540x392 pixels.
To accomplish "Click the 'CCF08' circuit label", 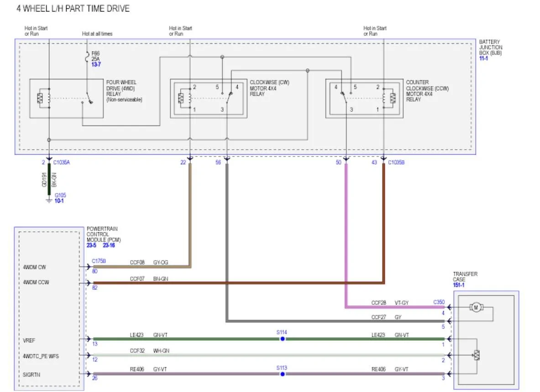I will (x=137, y=262).
